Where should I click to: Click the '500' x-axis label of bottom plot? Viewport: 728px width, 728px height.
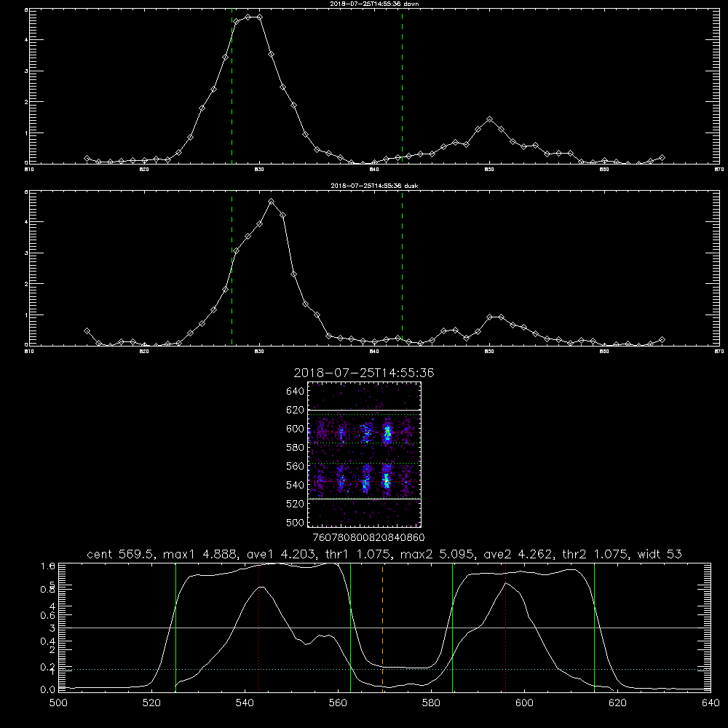pyautogui.click(x=58, y=703)
